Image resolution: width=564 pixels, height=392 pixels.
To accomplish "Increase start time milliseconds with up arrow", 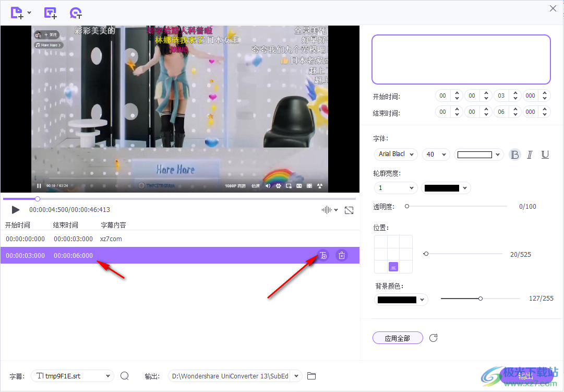I will (545, 93).
